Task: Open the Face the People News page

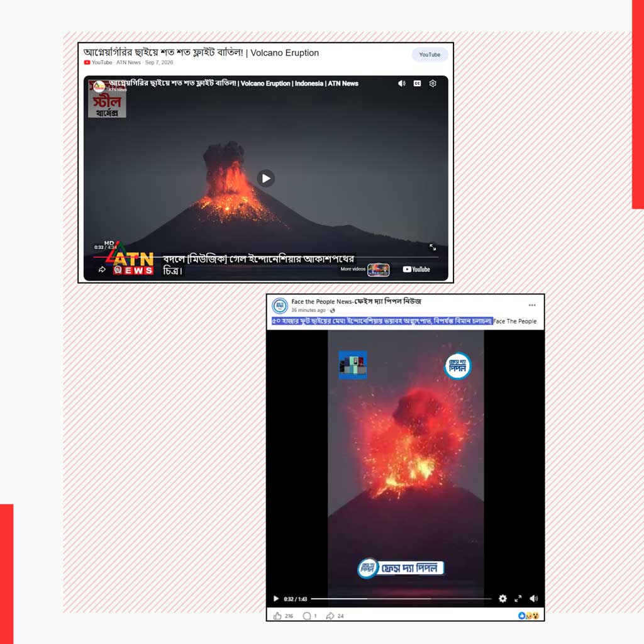Action: [356, 301]
